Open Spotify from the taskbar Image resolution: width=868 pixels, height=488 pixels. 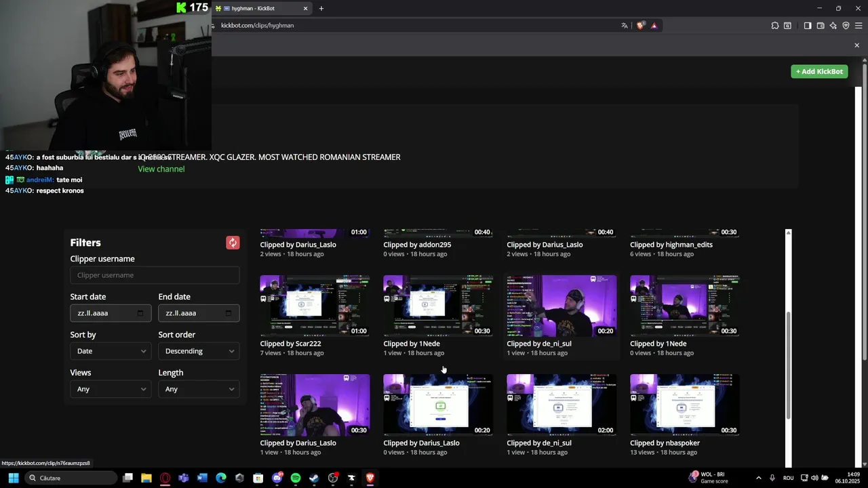click(296, 478)
